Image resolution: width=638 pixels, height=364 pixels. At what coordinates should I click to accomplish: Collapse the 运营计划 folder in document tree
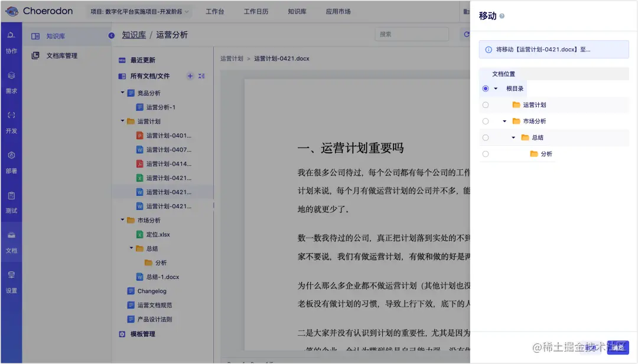122,121
